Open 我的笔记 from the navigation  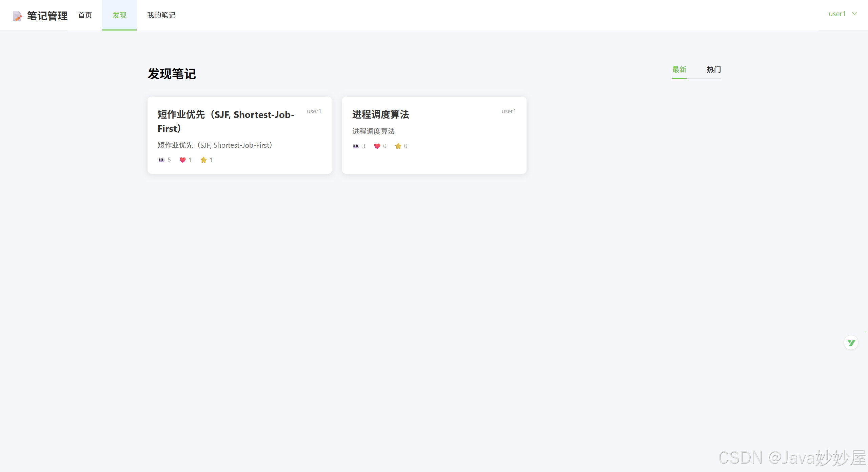[x=161, y=15]
